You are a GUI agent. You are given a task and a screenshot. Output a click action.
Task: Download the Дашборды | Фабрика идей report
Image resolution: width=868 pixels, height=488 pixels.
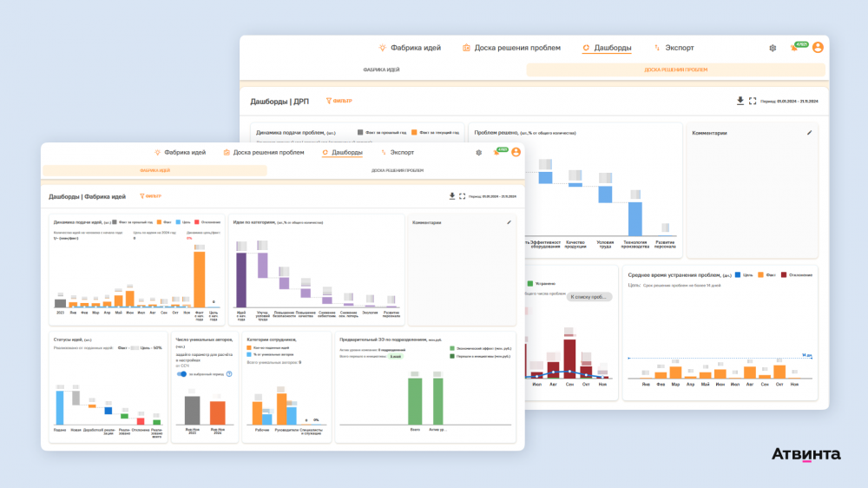point(452,196)
